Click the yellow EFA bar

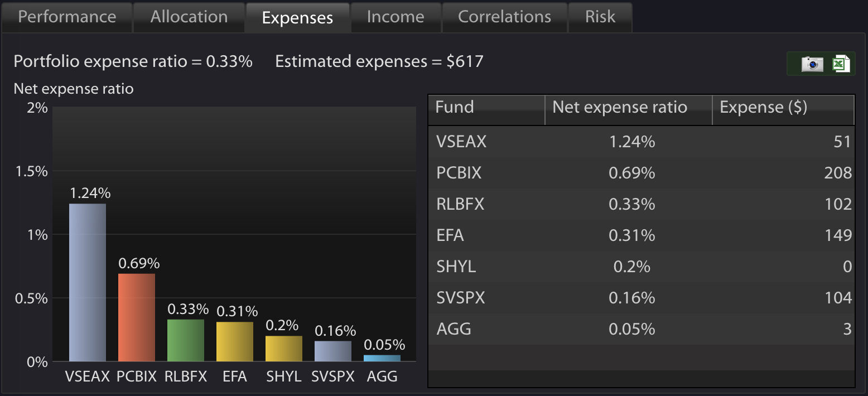tap(235, 341)
